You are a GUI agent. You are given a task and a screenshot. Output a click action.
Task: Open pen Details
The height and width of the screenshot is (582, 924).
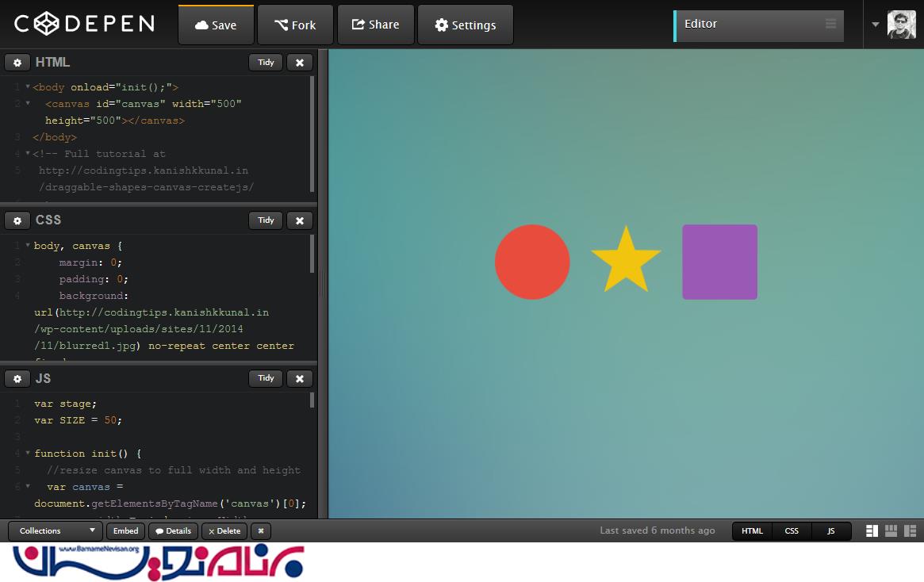pyautogui.click(x=173, y=531)
